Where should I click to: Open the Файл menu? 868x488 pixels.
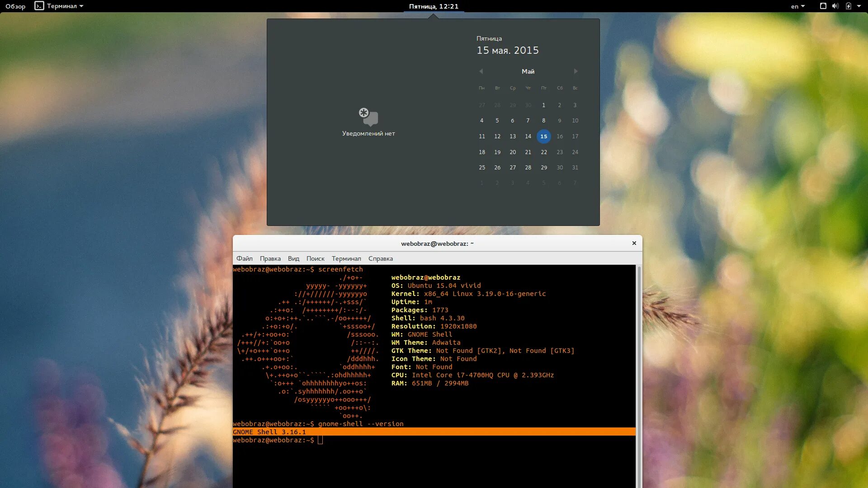click(x=244, y=258)
